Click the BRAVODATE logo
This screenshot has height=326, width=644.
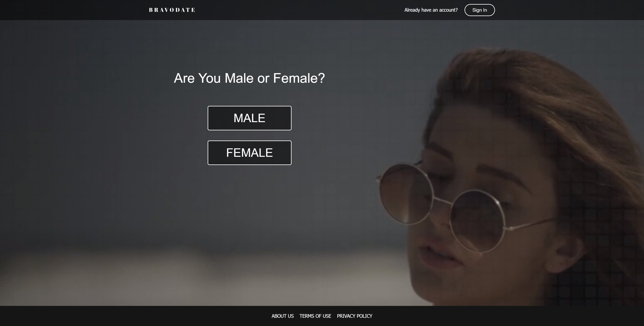[172, 10]
